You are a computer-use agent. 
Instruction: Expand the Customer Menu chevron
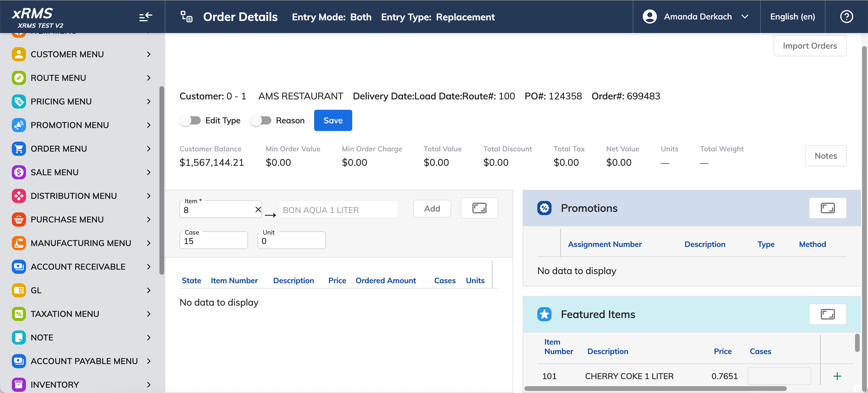point(149,54)
